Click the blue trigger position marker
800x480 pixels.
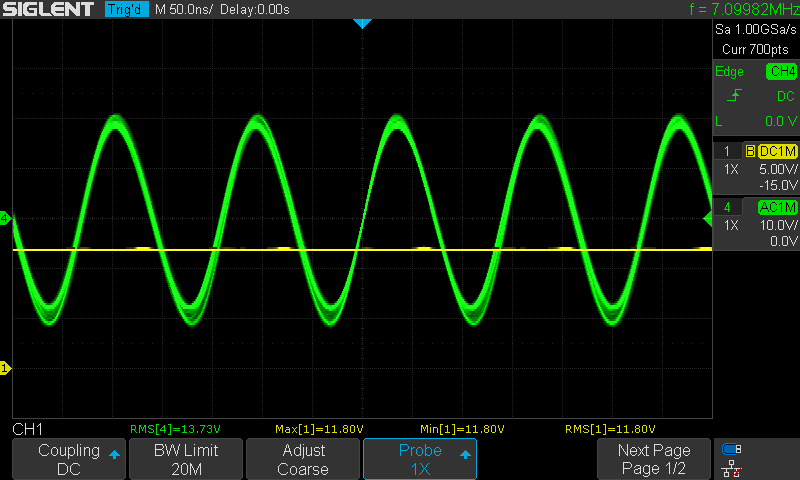tap(362, 23)
